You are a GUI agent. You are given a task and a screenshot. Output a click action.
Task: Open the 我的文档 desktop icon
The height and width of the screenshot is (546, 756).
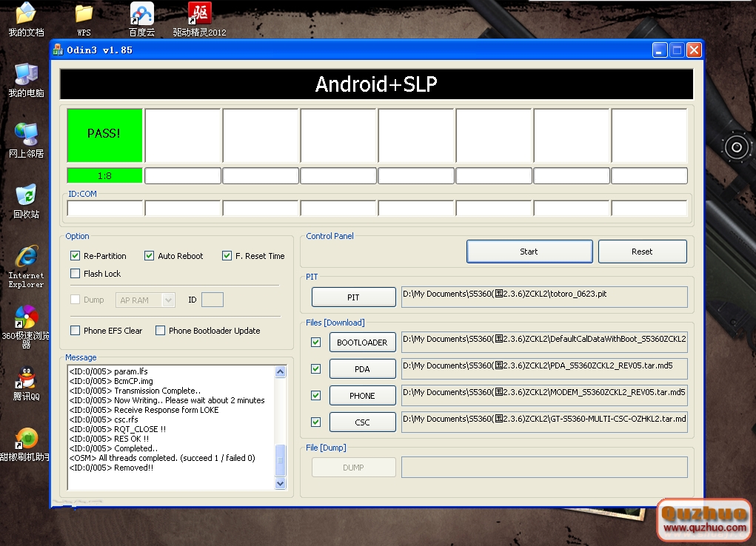pyautogui.click(x=26, y=14)
